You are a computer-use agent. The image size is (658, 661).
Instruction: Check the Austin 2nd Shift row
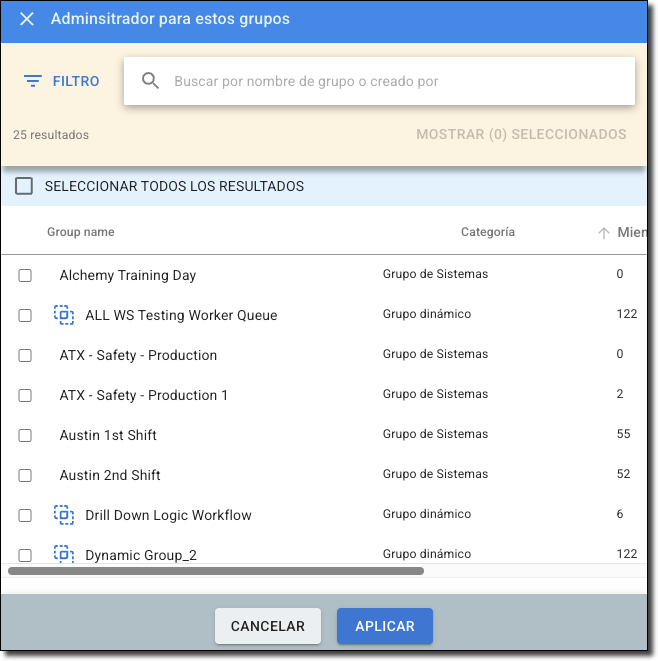pyautogui.click(x=25, y=475)
